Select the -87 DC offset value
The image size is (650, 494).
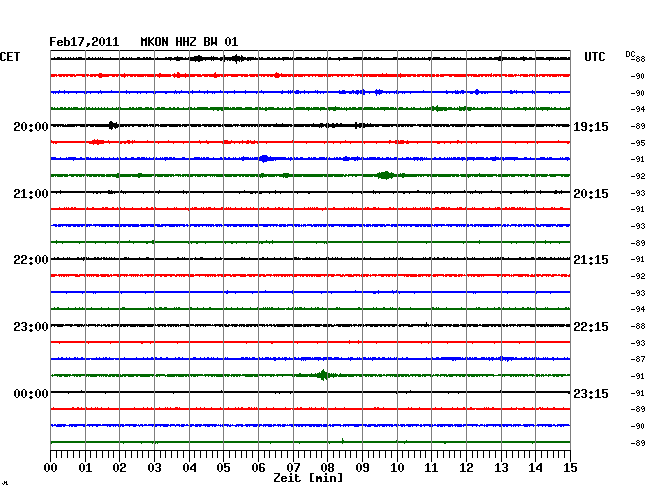click(x=638, y=359)
